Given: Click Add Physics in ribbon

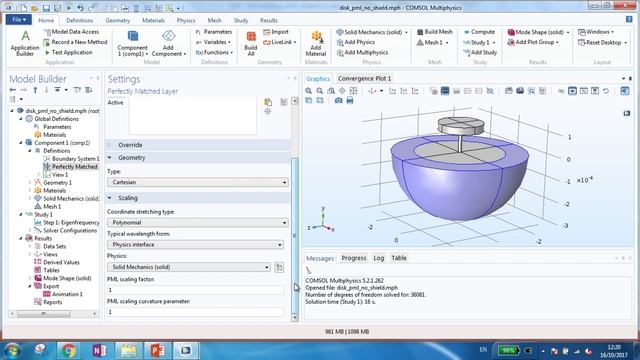Looking at the screenshot, I should coord(356,42).
